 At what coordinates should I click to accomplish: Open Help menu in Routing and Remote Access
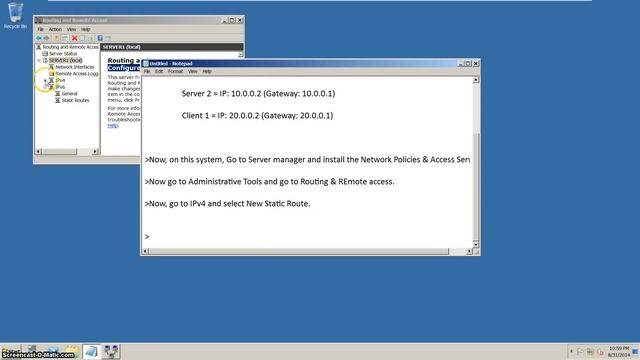[x=85, y=29]
